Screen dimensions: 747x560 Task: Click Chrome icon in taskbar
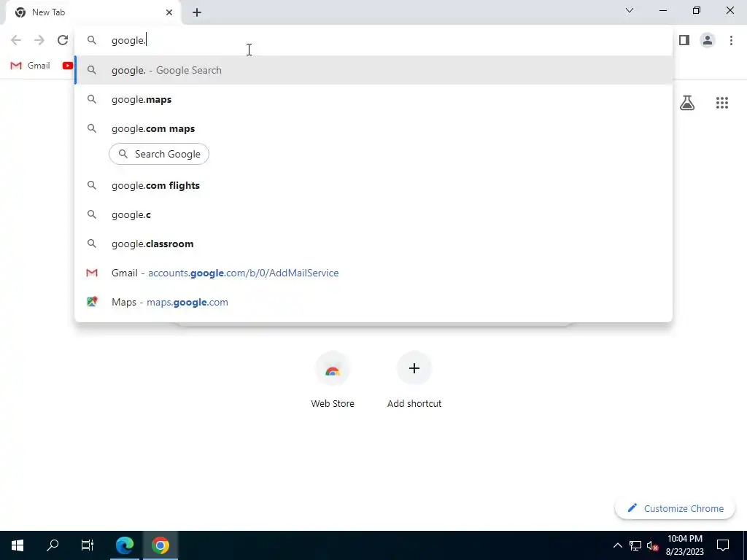160,545
